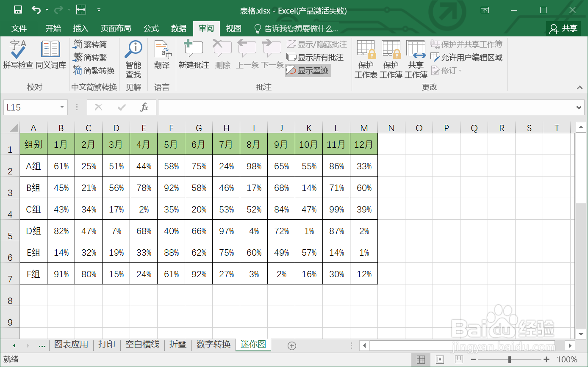Select cell A1 containing 组别

[33, 144]
